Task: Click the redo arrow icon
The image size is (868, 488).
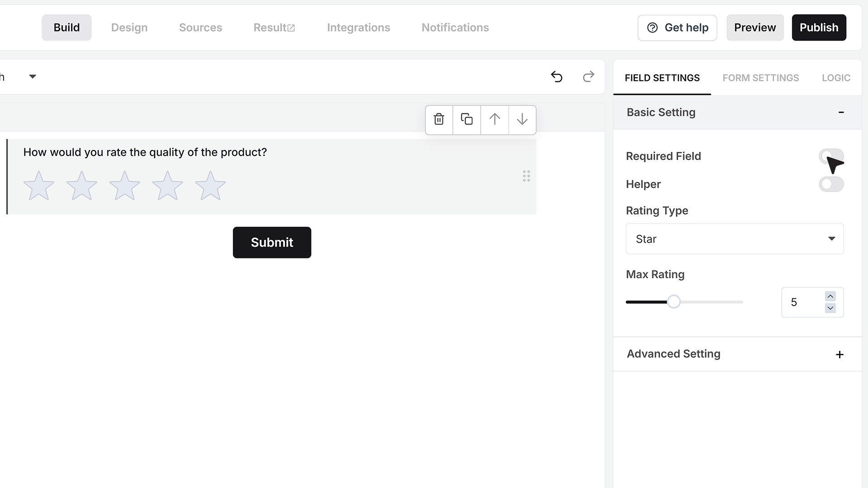Action: pos(588,77)
